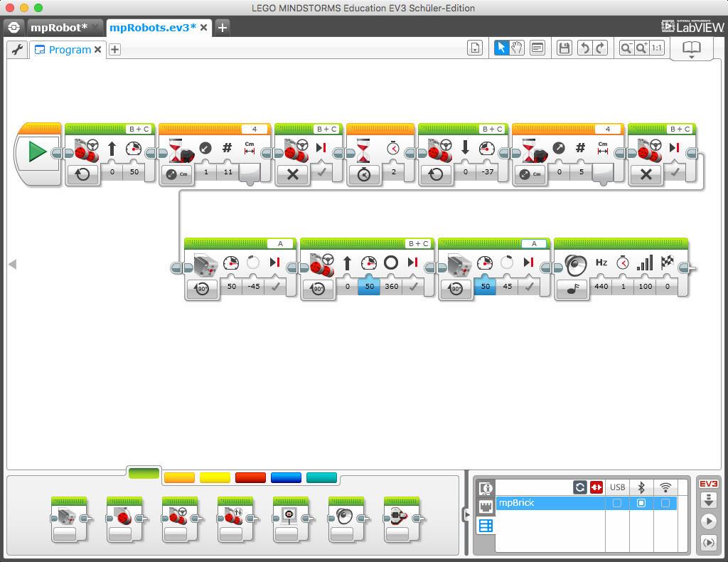Download the program to the EV3 brick
Image resolution: width=728 pixels, height=562 pixels.
(x=707, y=500)
